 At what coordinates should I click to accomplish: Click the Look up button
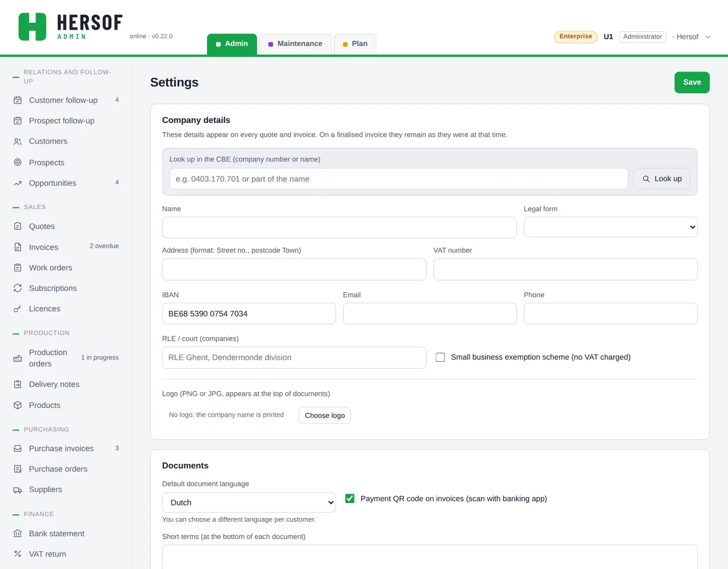[661, 179]
